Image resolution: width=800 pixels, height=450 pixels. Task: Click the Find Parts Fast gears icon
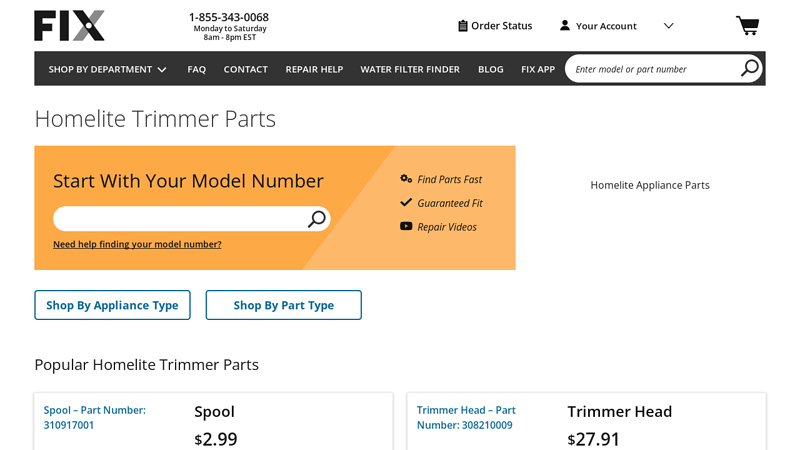(406, 179)
